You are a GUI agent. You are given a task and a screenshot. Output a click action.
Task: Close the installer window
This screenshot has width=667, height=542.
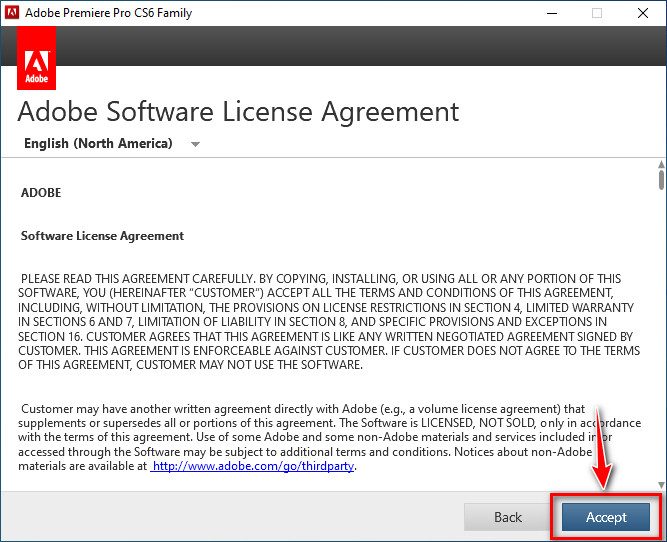click(643, 13)
